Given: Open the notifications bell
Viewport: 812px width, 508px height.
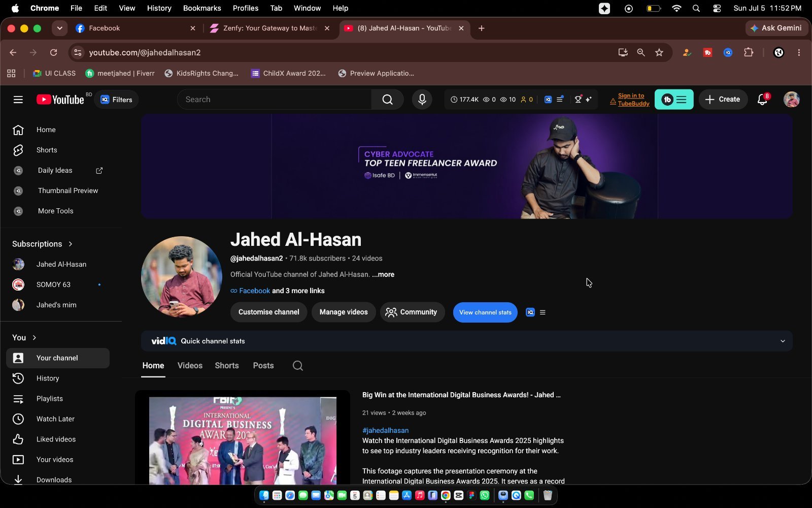Looking at the screenshot, I should pyautogui.click(x=762, y=100).
